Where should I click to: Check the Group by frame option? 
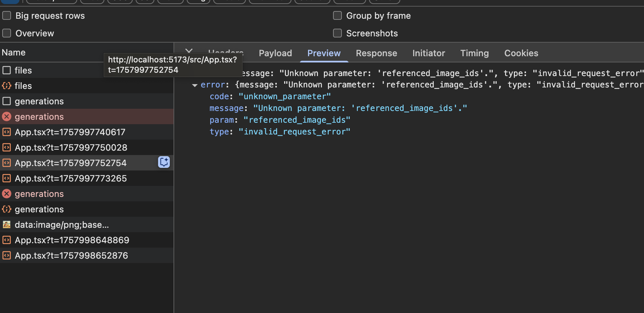point(337,16)
